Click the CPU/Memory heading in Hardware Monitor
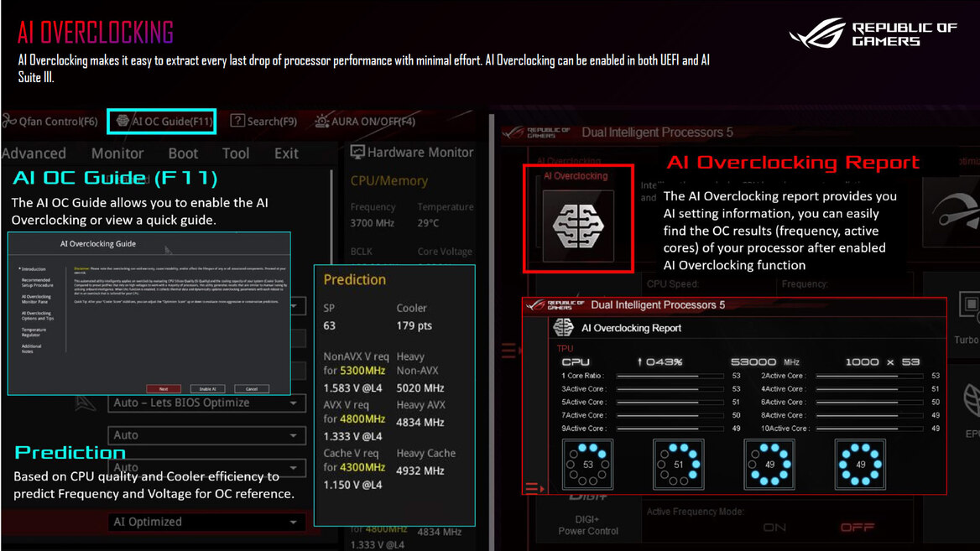Screen dimensions: 980x551 click(388, 180)
